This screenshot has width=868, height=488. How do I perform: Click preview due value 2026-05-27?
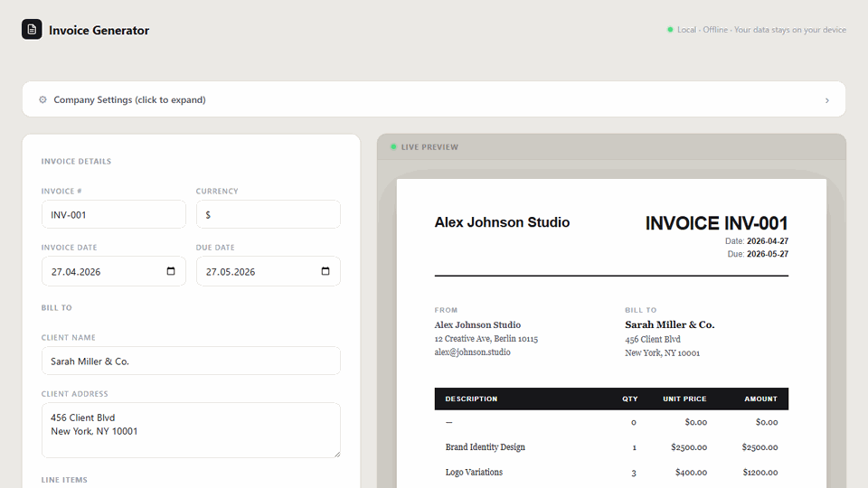[x=768, y=254]
